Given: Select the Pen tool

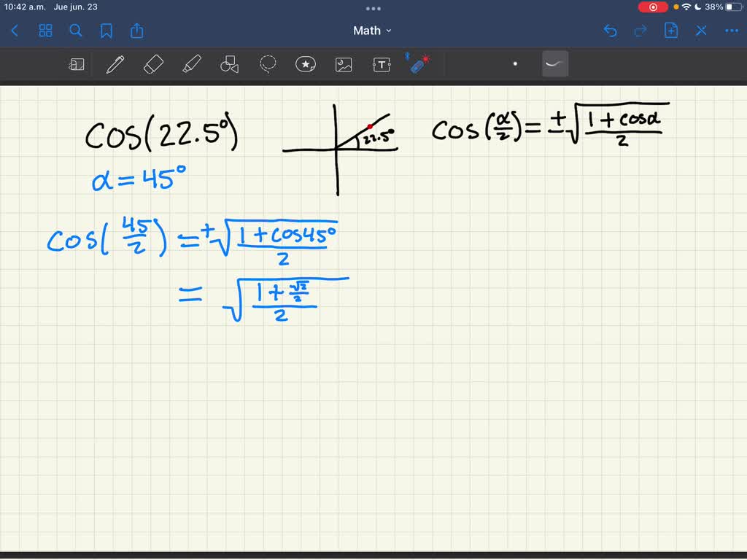Looking at the screenshot, I should pyautogui.click(x=115, y=64).
